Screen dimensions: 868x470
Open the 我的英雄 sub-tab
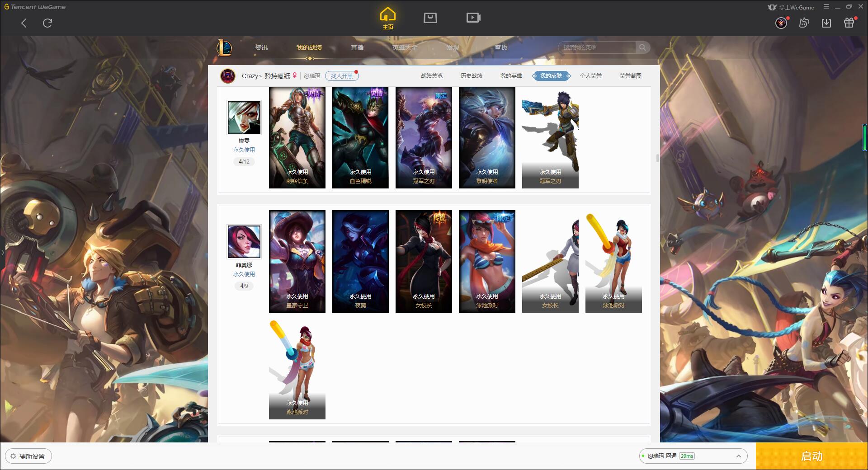(x=511, y=76)
